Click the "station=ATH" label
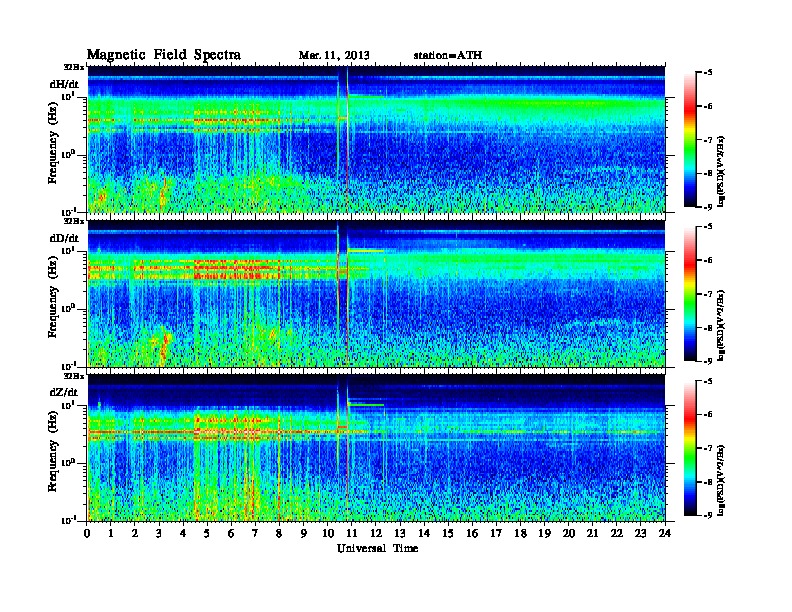Screen dimensions: 792x612 tap(448, 55)
